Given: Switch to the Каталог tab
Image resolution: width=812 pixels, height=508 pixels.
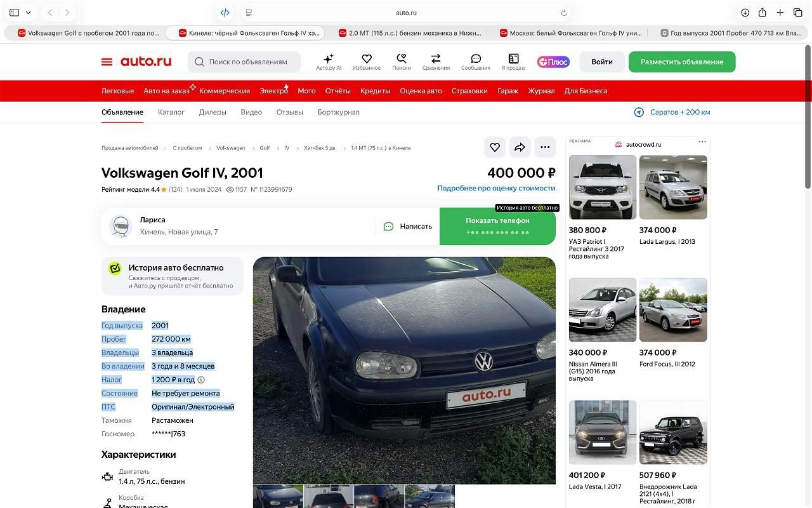Looking at the screenshot, I should tap(171, 112).
